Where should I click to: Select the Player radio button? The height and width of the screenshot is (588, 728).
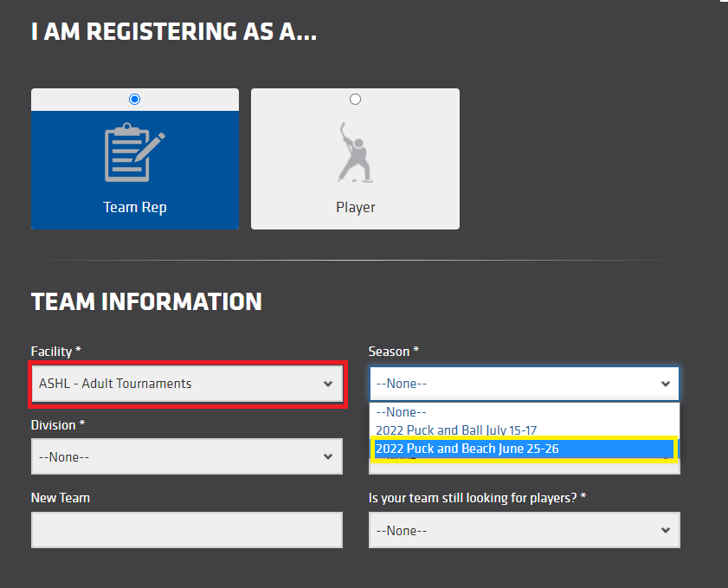click(x=355, y=100)
